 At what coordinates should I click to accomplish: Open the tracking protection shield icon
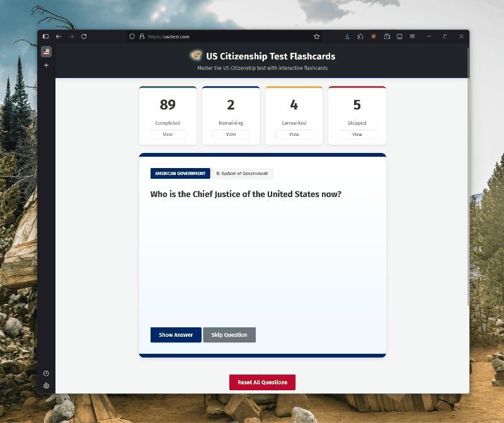(x=132, y=37)
